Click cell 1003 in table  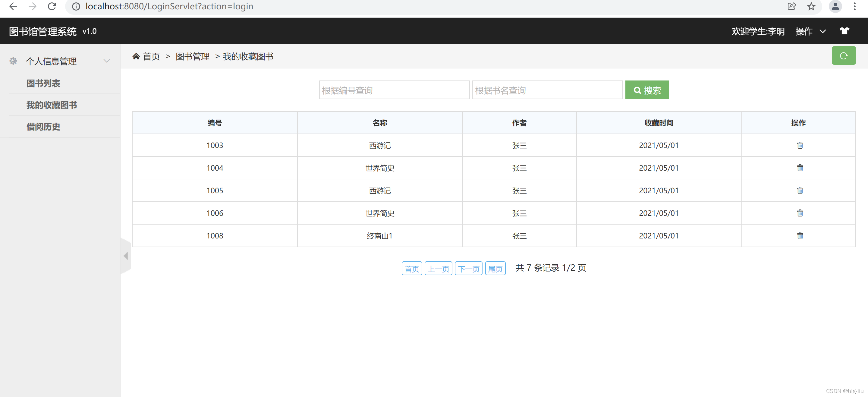215,145
